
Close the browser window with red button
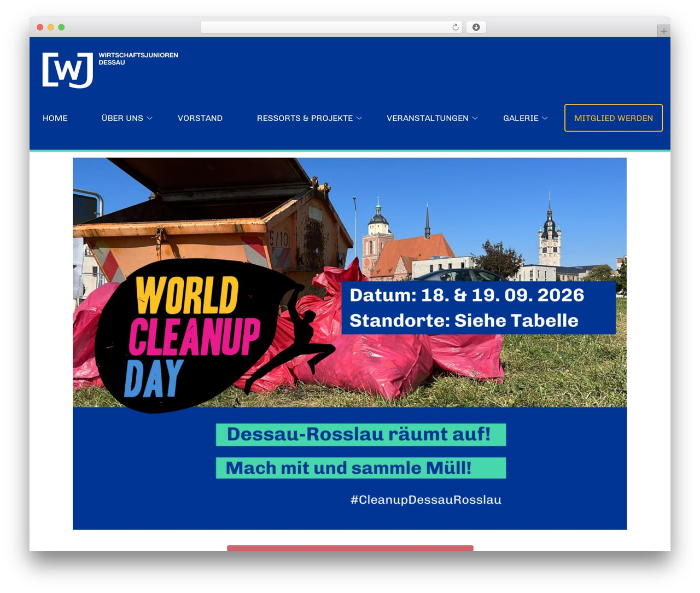40,27
